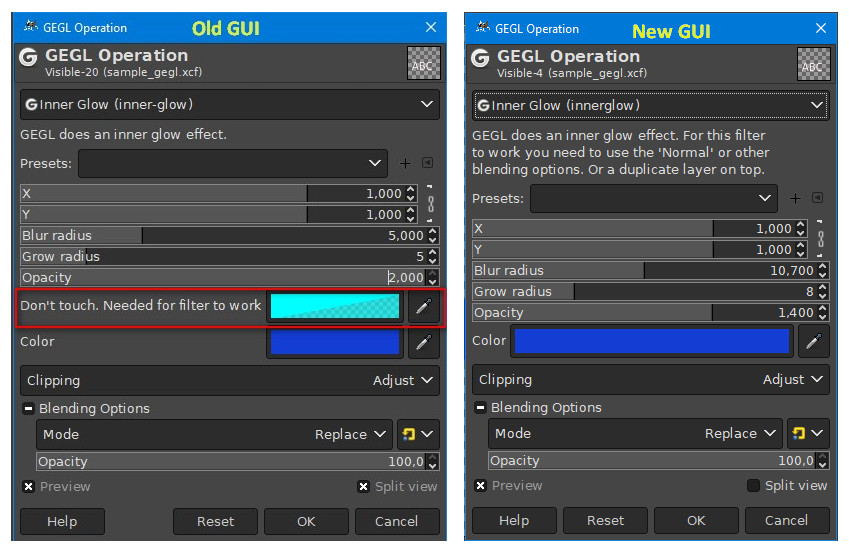This screenshot has height=553, width=849.
Task: Click ABC layer thumbnail in New GUI
Action: (813, 64)
